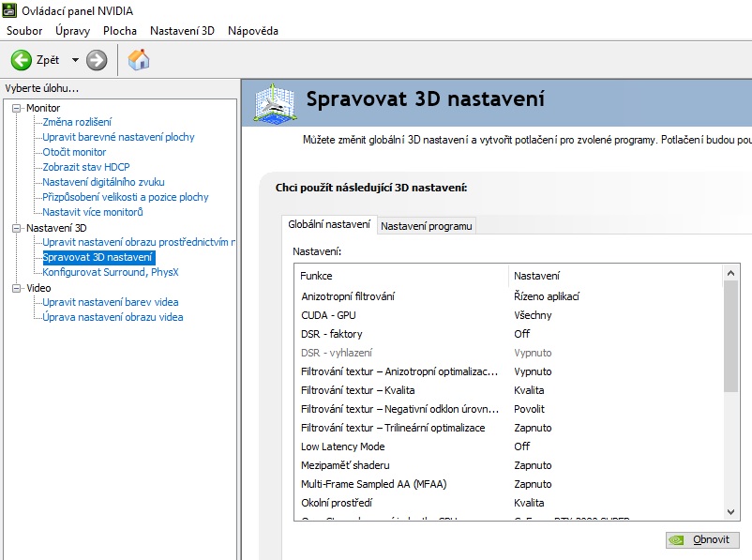Click the green Zpět back arrow icon

click(x=21, y=60)
